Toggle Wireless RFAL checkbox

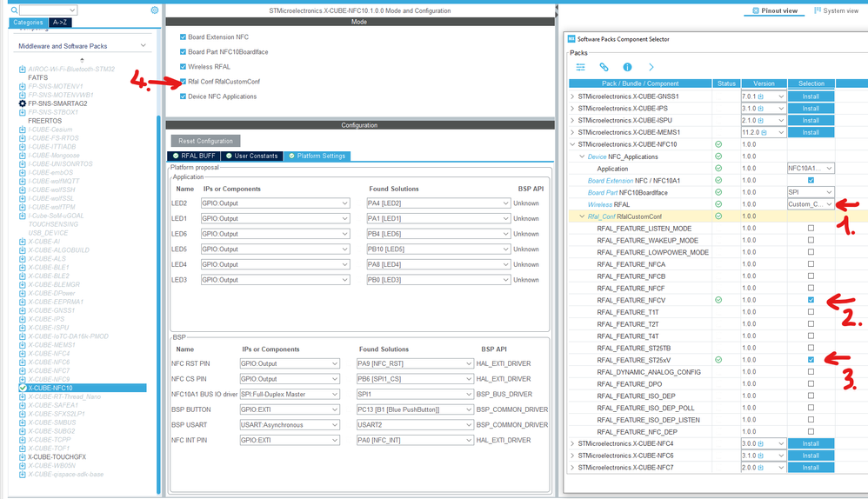(183, 66)
